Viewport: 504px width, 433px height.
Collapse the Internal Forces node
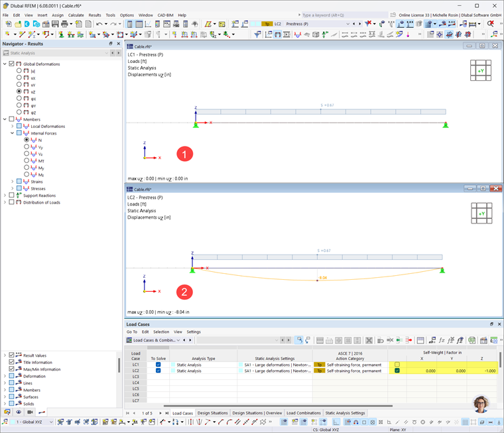(12, 133)
